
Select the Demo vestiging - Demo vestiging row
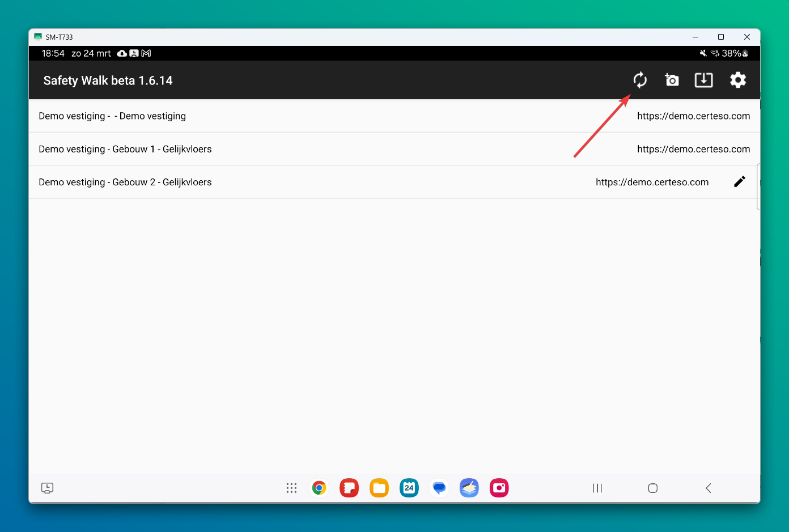[x=112, y=116]
